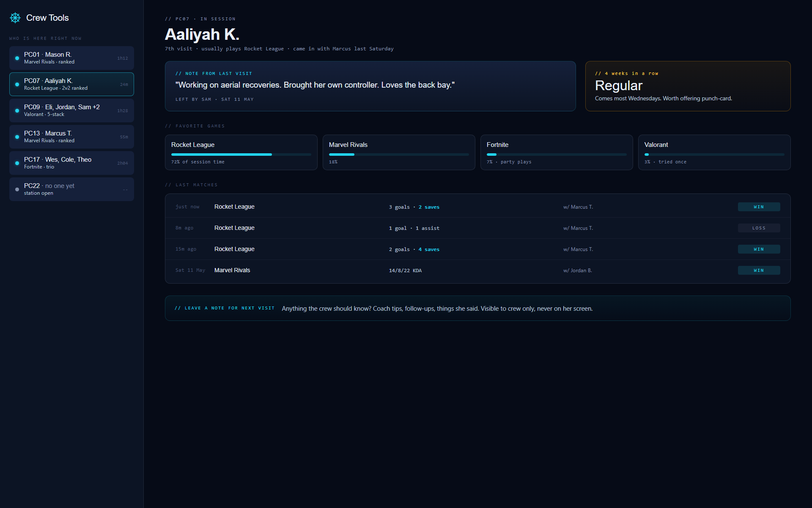This screenshot has height=508, width=812.
Task: Click the LOSS badge on 8m ago match
Action: [759, 228]
